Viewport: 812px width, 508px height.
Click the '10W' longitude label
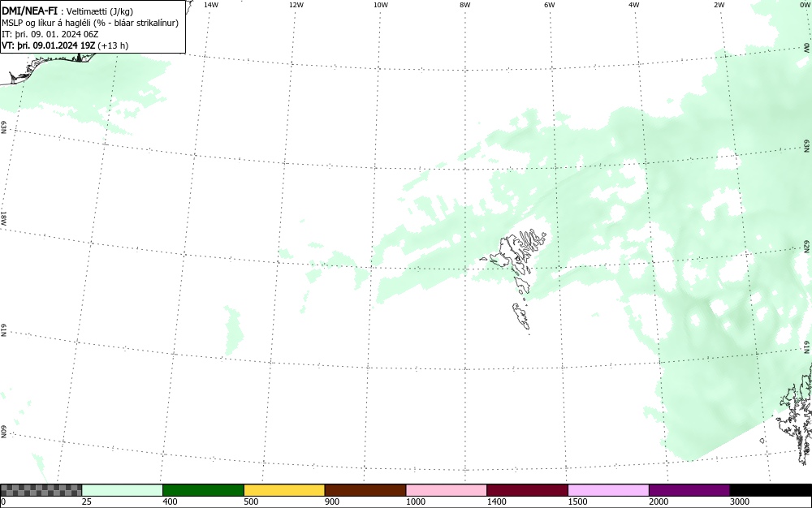pos(381,5)
